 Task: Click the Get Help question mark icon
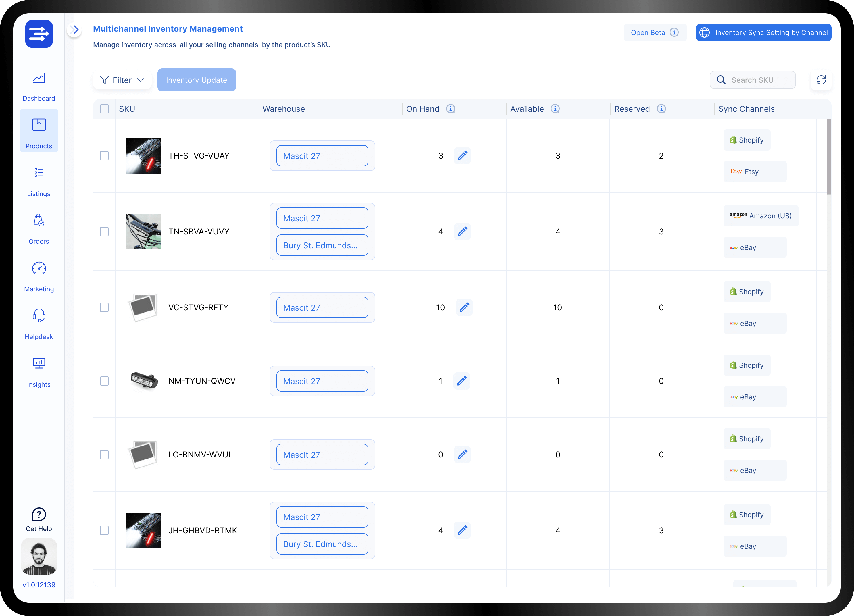pyautogui.click(x=39, y=514)
